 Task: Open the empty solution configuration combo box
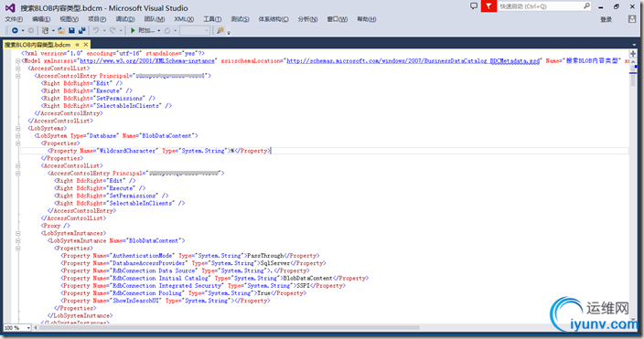point(195,30)
